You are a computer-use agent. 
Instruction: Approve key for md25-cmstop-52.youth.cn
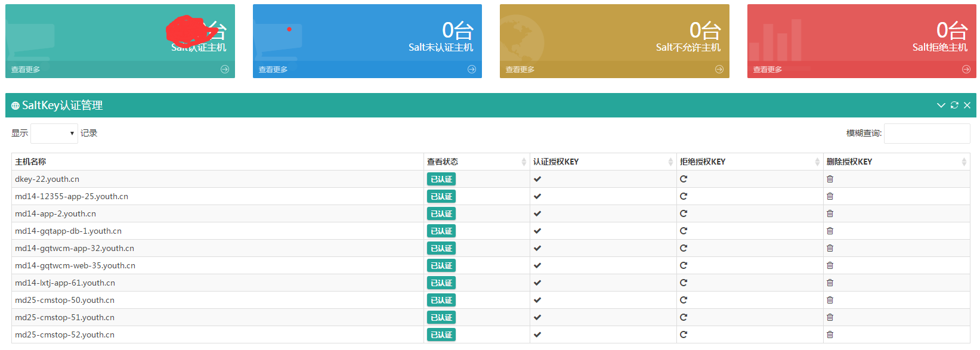click(537, 334)
